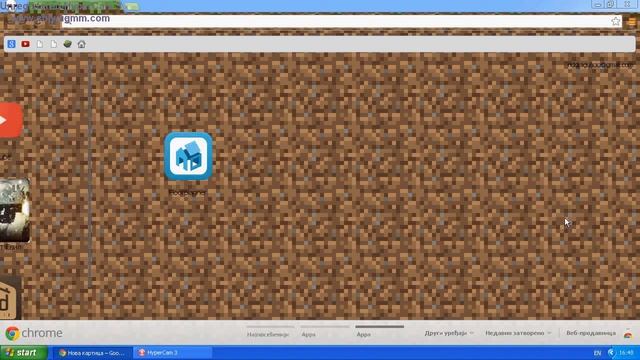Click the Web Store rainbow icon
640x360 pixels.
click(628, 333)
